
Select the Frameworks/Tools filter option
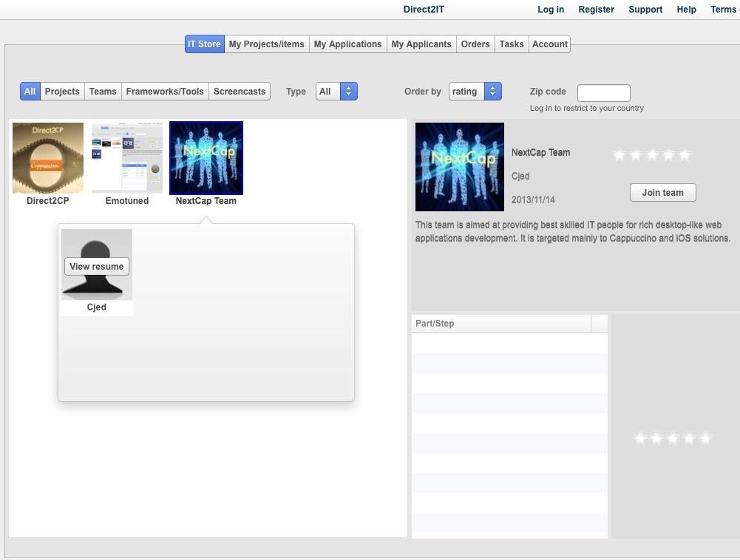164,91
